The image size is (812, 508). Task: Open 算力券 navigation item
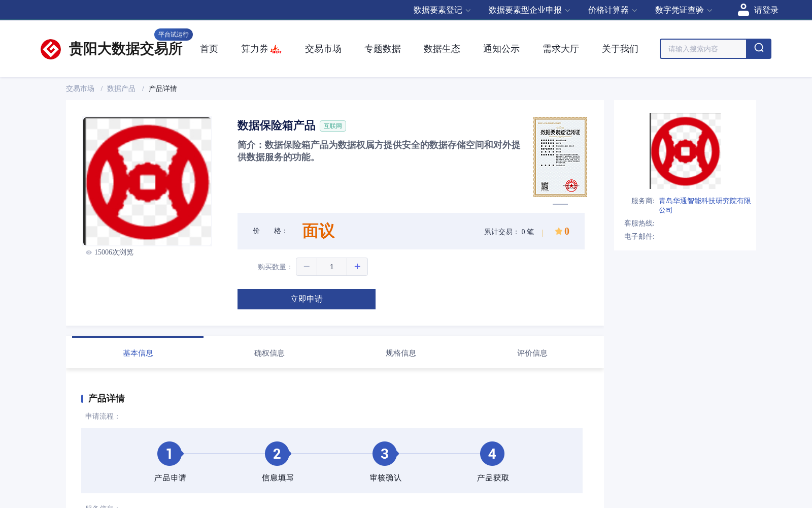point(254,49)
